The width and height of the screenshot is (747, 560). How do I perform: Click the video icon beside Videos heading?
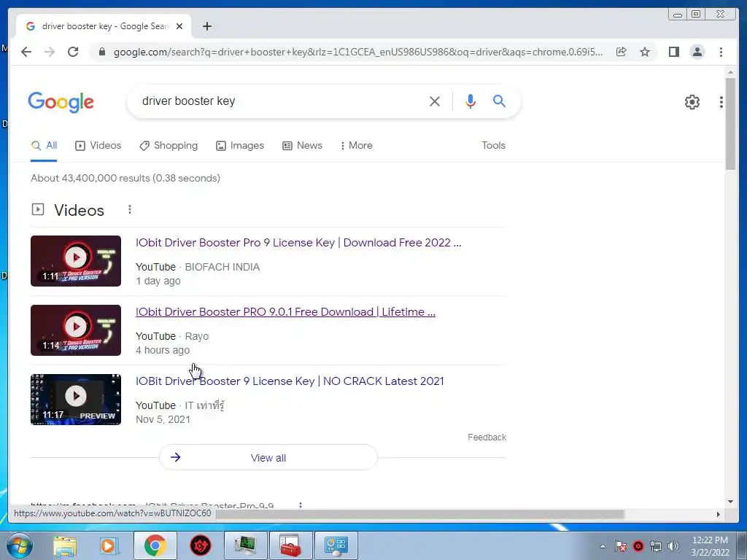[38, 209]
